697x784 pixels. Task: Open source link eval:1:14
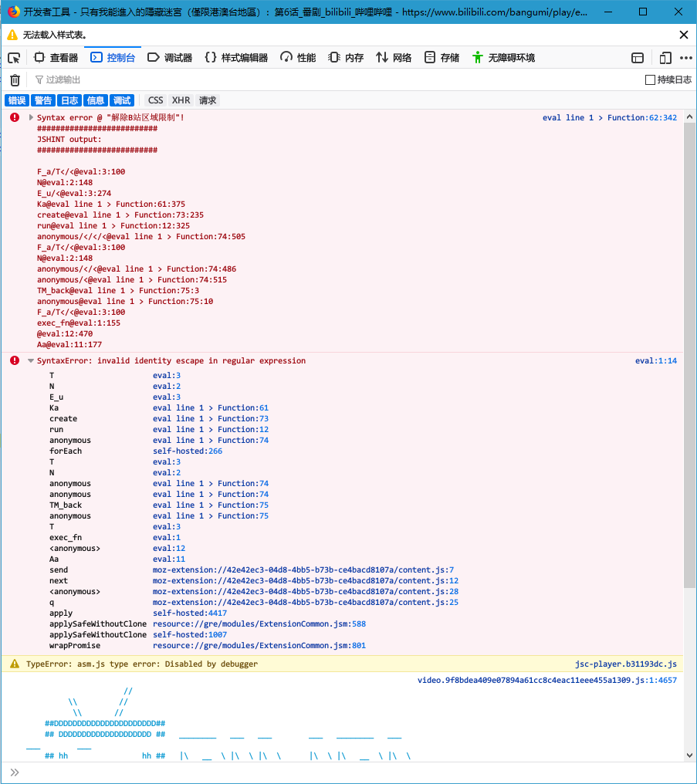click(656, 360)
